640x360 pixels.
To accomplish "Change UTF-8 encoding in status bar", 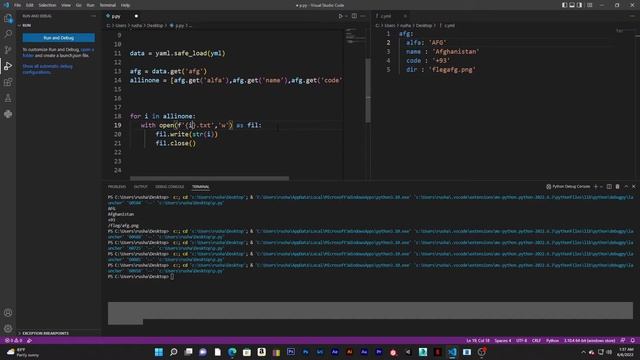I will [x=522, y=340].
